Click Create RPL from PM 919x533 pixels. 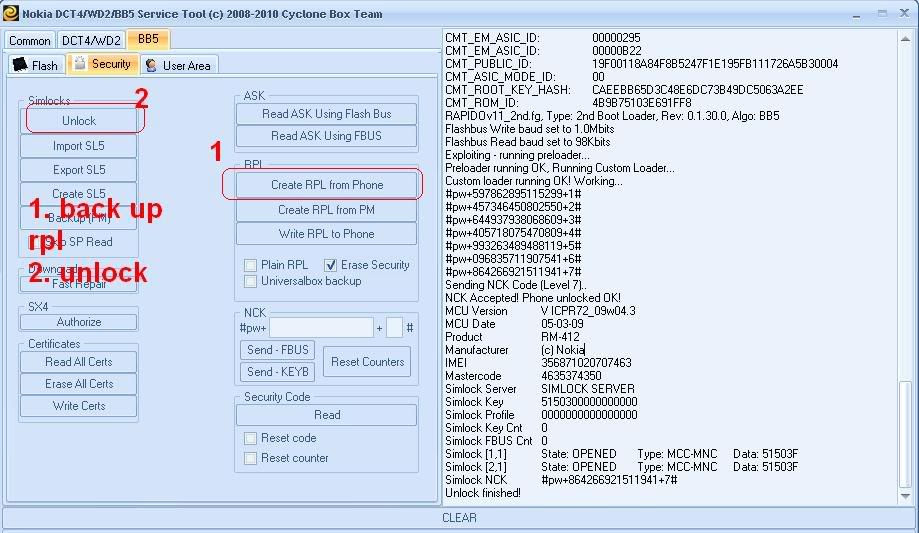[326, 210]
